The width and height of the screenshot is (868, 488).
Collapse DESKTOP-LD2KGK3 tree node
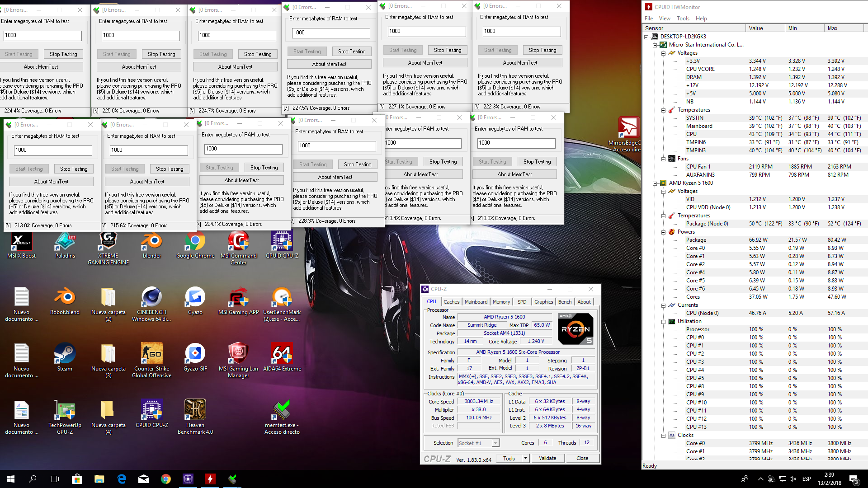[x=646, y=37]
